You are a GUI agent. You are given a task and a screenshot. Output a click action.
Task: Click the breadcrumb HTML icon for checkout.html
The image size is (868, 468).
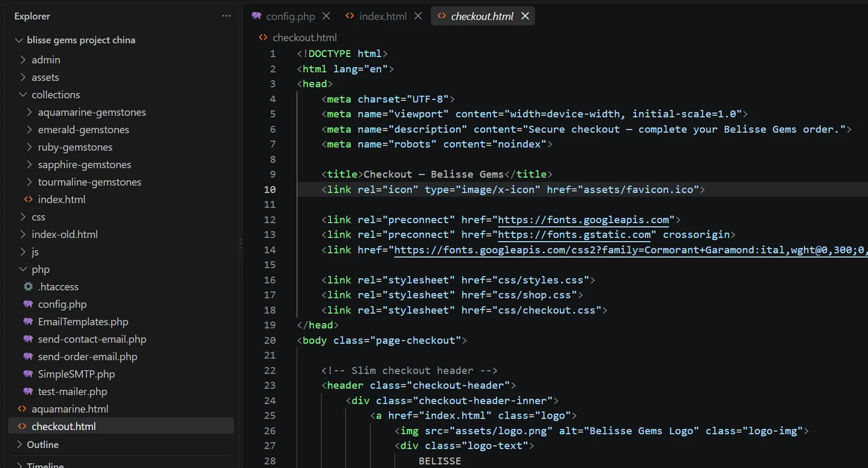[263, 37]
